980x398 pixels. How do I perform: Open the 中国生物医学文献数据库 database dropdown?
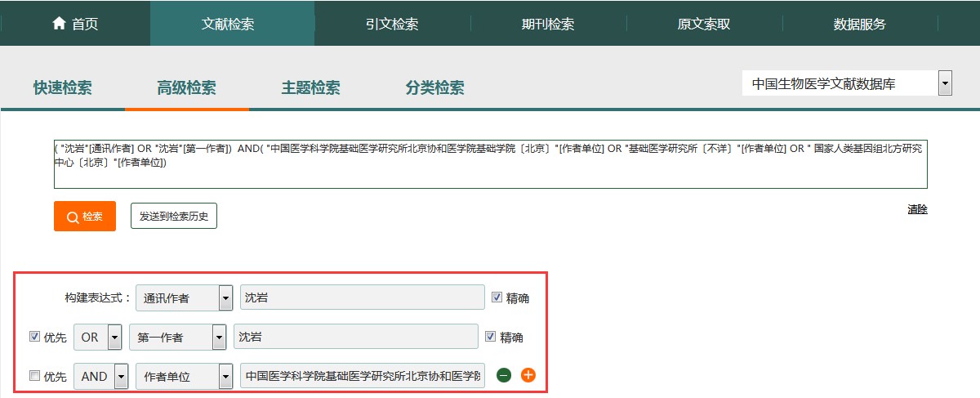point(945,83)
